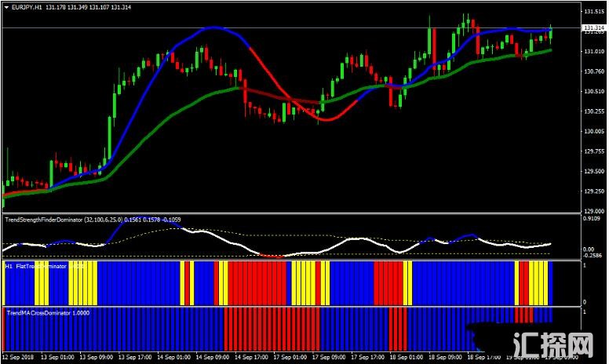The height and width of the screenshot is (364, 609).
Task: Click the EURJPY,H1 chart title label
Action: [x=25, y=7]
